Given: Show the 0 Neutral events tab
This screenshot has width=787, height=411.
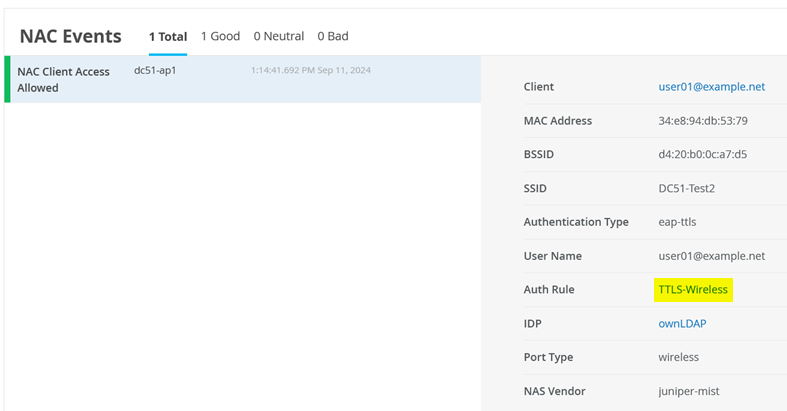Looking at the screenshot, I should [278, 36].
